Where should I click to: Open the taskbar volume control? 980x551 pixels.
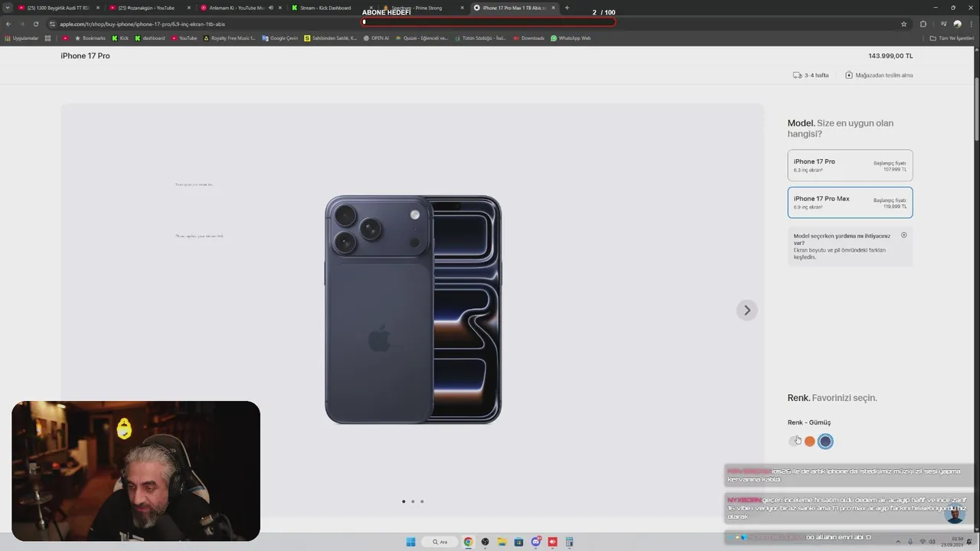(932, 542)
